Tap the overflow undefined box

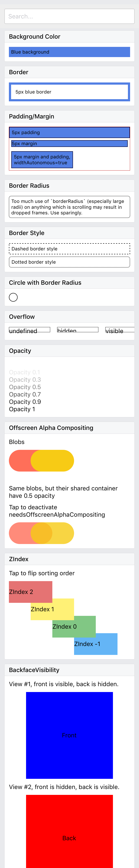click(30, 330)
